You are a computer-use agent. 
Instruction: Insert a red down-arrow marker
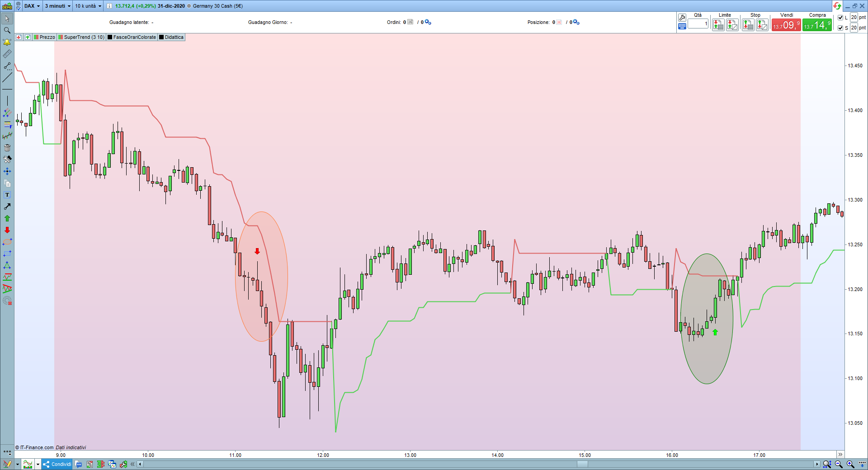(x=7, y=230)
